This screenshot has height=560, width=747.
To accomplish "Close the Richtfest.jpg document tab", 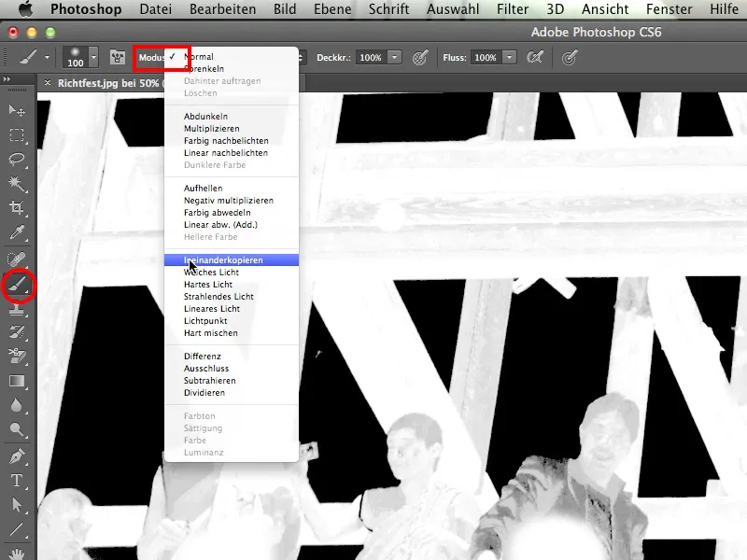I will click(48, 83).
